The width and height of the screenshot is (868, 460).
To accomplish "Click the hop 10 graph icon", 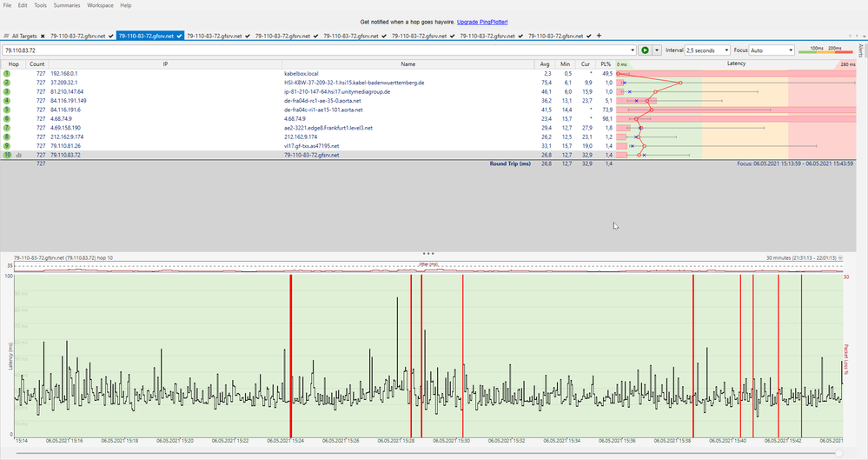I will coord(18,155).
